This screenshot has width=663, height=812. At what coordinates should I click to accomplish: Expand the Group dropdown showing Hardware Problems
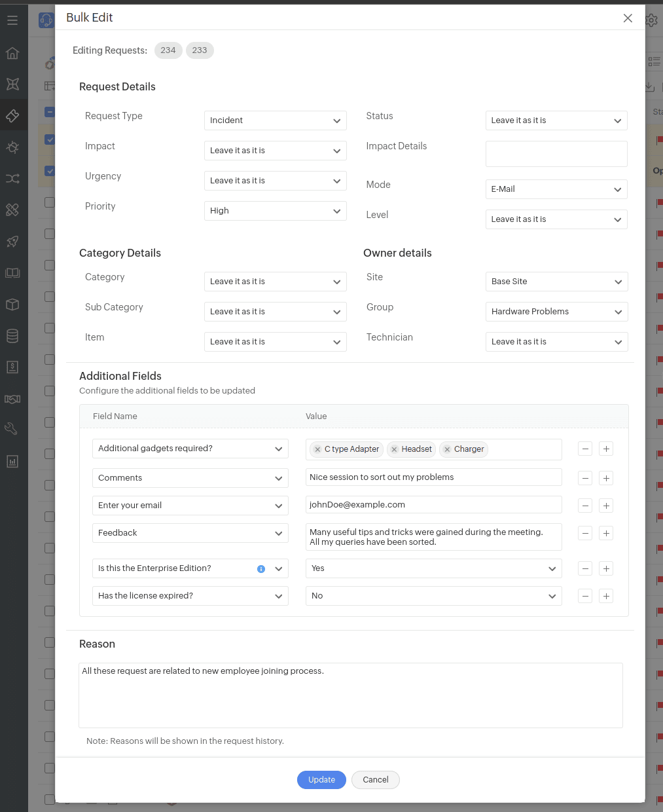pyautogui.click(x=556, y=312)
